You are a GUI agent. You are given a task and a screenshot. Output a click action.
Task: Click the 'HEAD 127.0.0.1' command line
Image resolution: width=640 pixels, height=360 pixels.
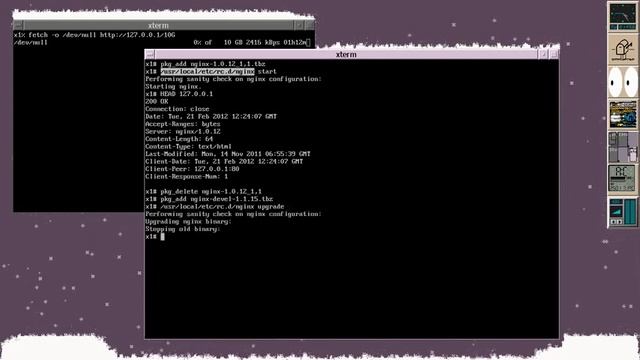point(179,94)
